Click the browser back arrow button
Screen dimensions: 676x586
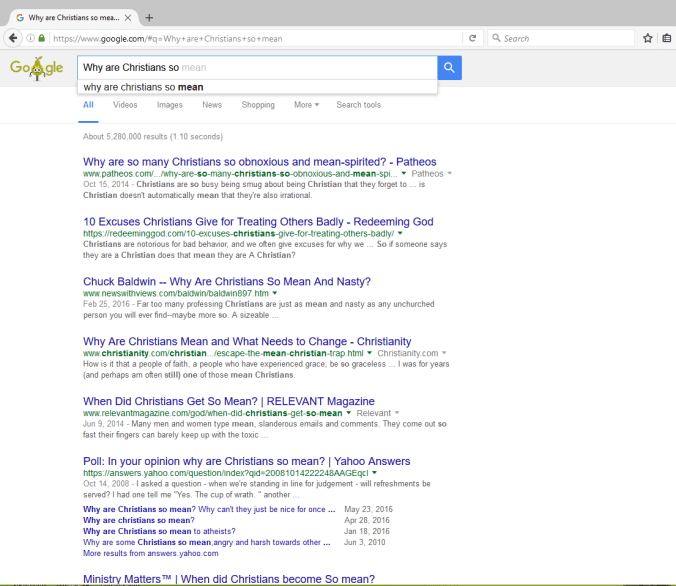pyautogui.click(x=13, y=38)
